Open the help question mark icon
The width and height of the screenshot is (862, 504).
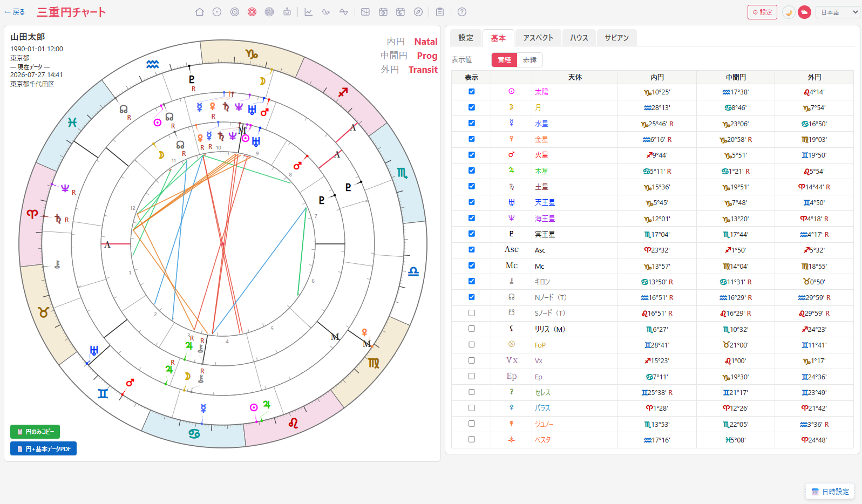462,12
